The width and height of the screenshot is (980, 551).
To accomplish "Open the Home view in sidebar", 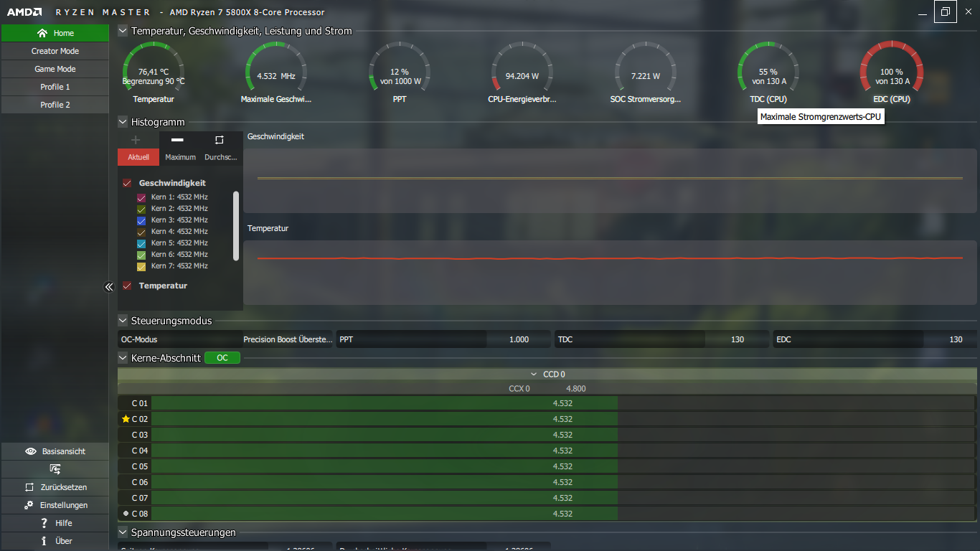I will (55, 33).
